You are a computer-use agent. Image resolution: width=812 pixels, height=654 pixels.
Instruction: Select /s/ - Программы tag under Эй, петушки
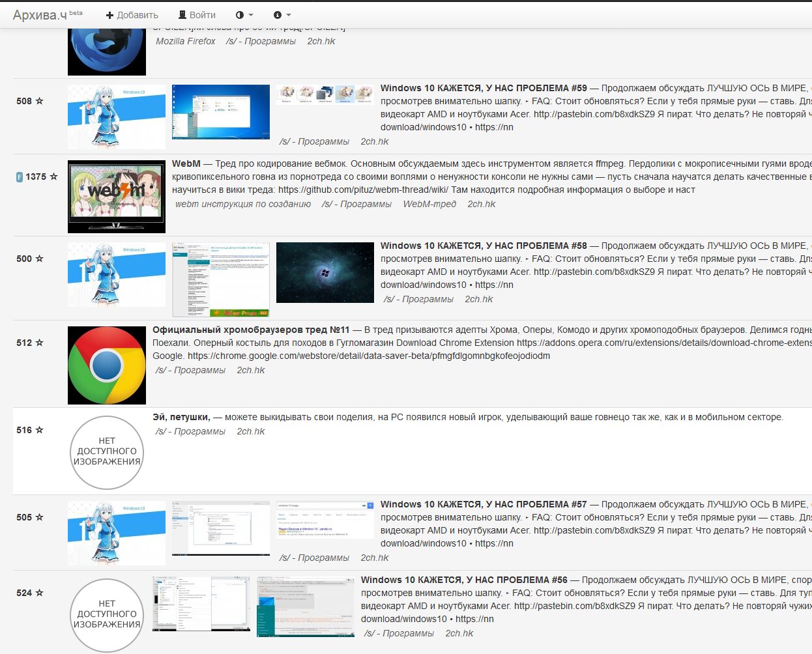pyautogui.click(x=190, y=431)
